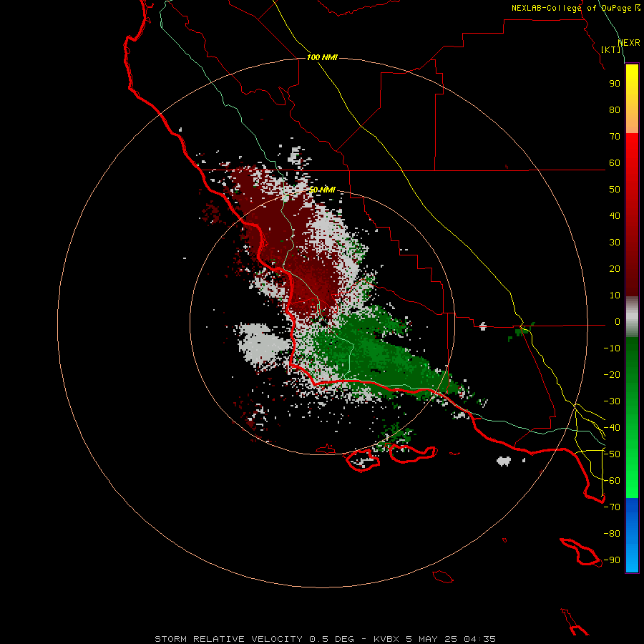Click the positive 20 knot scale value
Viewport: 644px width, 644px height.
(615, 269)
